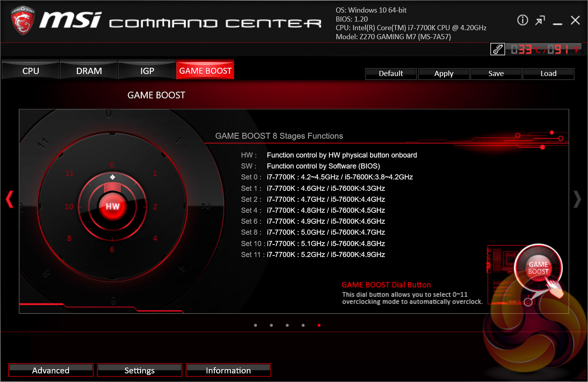Click the 'GAME BOOST 8 Stages Functions' heading
588x382 pixels.
279,136
